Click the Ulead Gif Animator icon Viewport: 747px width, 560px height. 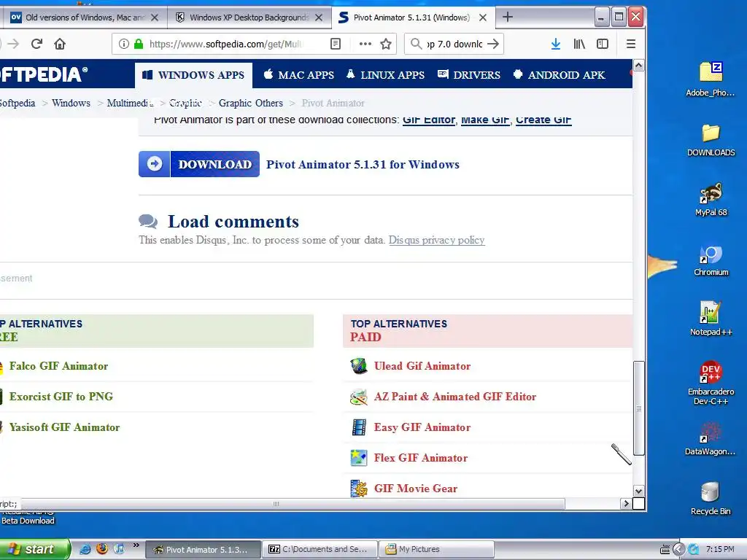[359, 366]
